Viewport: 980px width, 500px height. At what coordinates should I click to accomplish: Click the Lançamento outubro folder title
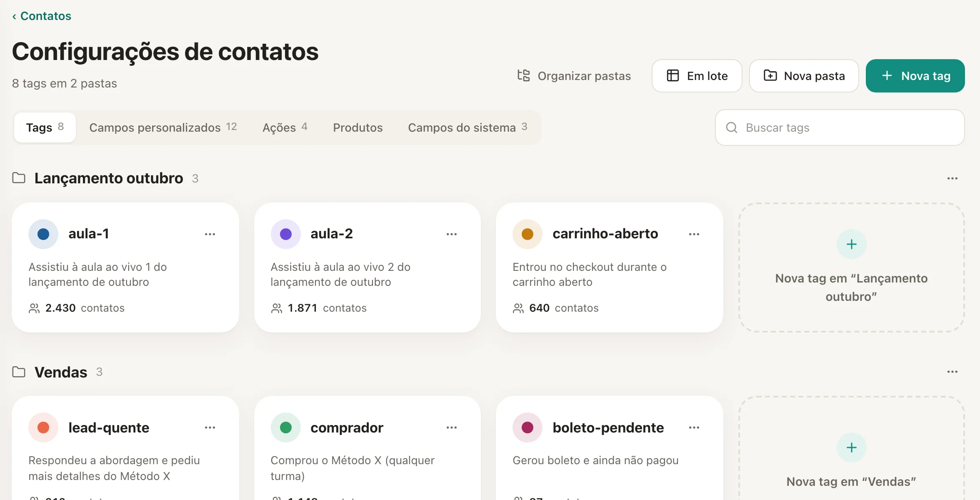tap(109, 178)
